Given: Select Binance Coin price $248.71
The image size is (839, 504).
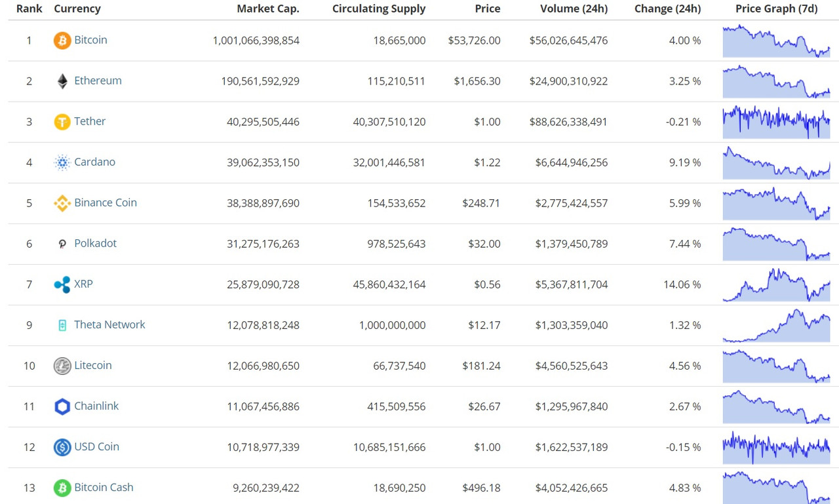Looking at the screenshot, I should click(481, 203).
